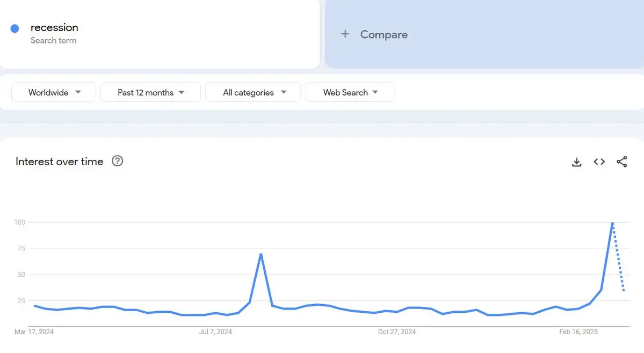This screenshot has height=353, width=644.
Task: Open the embed code icon
Action: point(599,161)
